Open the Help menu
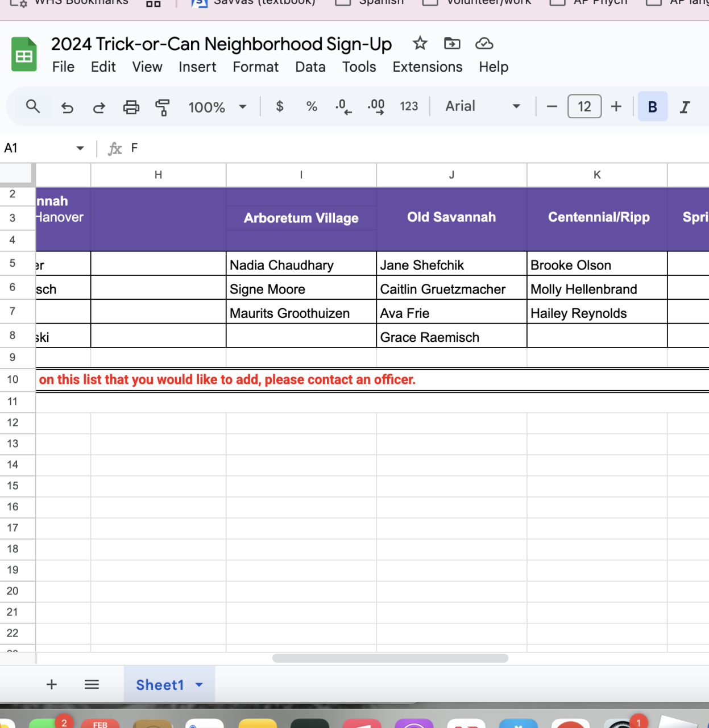This screenshot has height=728, width=709. (494, 67)
